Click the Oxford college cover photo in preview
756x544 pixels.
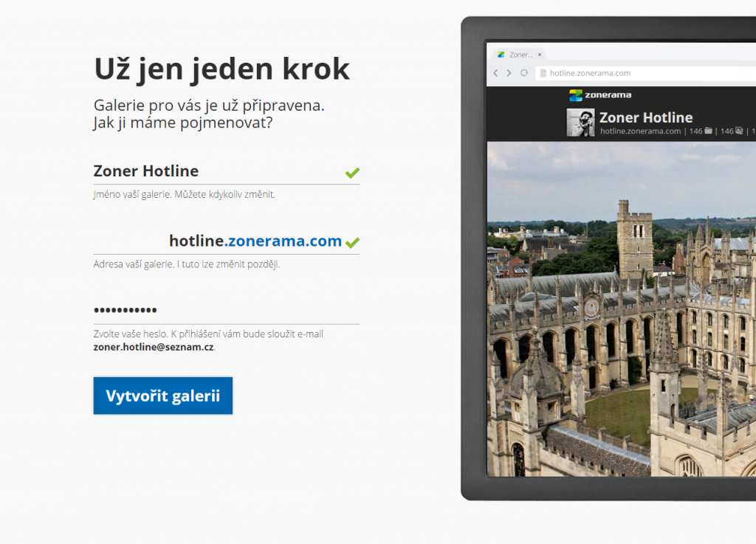(622, 309)
